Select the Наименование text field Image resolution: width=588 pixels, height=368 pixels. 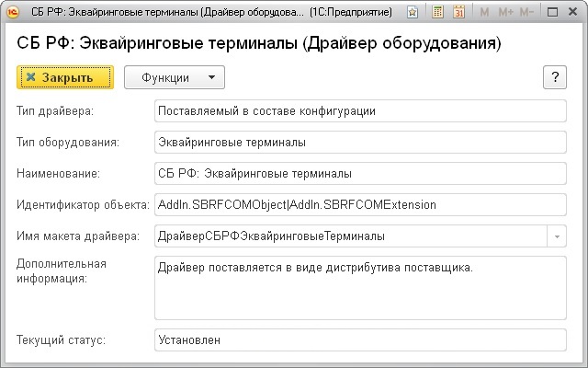tap(360, 174)
